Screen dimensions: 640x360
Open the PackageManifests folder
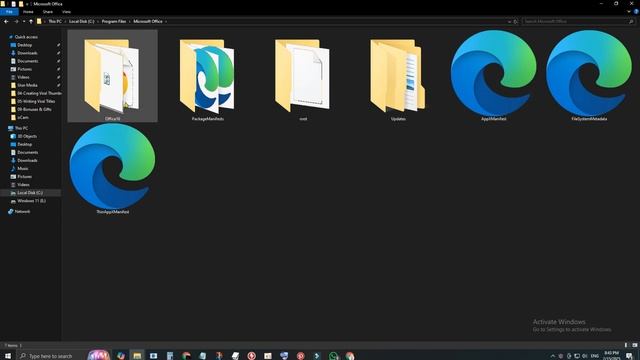(207, 76)
